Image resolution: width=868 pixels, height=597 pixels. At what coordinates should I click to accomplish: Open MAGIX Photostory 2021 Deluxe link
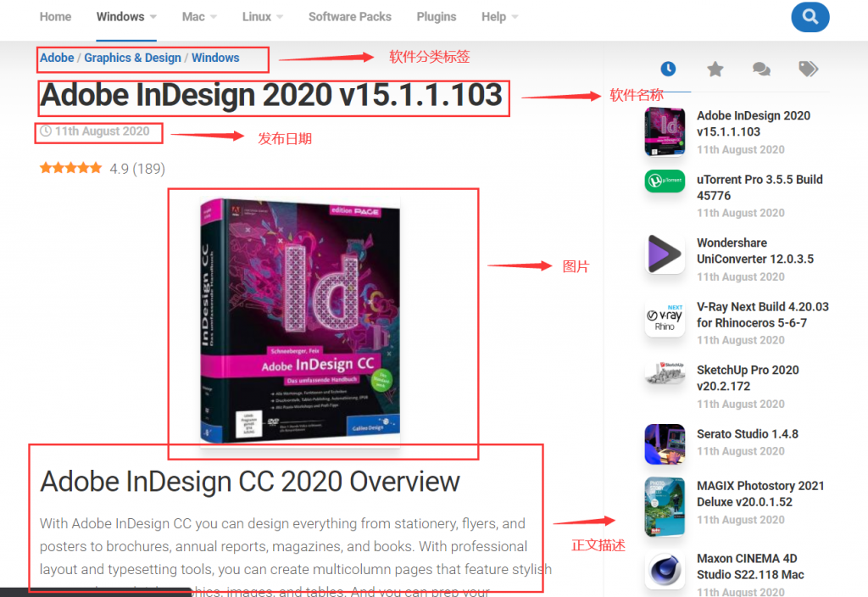(760, 494)
